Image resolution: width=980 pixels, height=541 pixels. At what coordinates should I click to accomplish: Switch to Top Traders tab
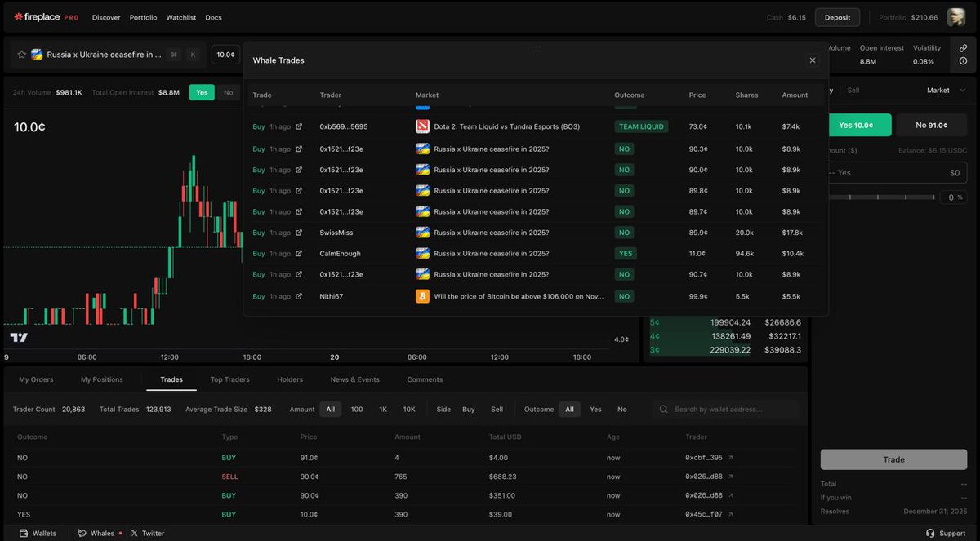230,379
